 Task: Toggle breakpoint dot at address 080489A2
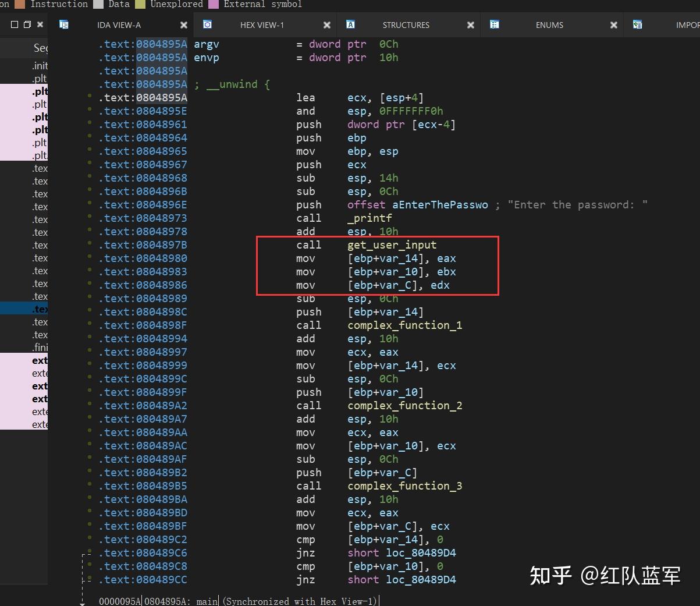[89, 403]
